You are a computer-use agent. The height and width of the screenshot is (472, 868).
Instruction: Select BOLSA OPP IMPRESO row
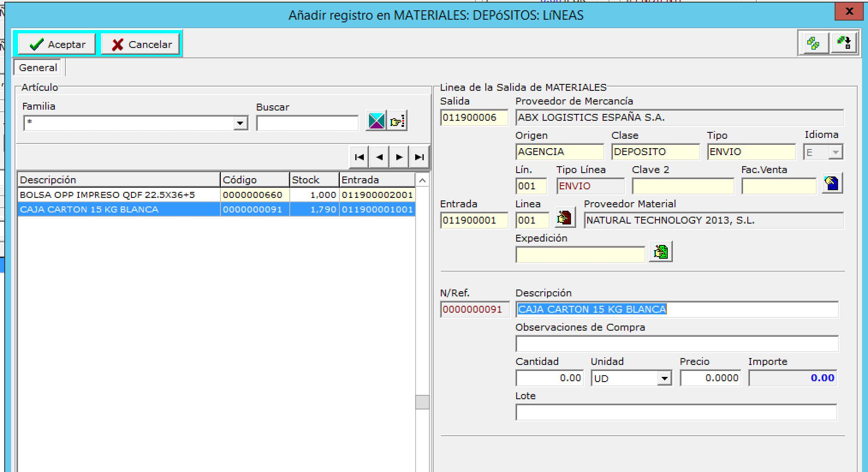(107, 195)
